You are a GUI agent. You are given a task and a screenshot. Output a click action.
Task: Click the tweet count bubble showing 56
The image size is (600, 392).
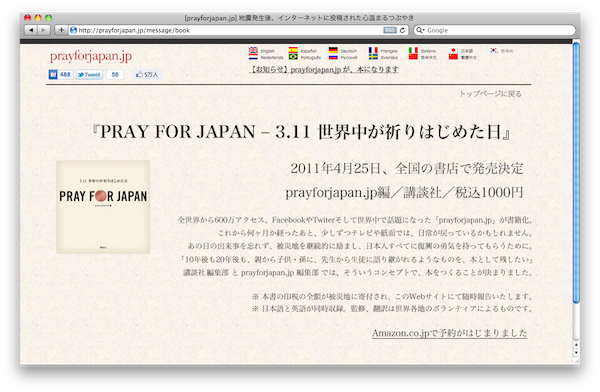point(115,75)
